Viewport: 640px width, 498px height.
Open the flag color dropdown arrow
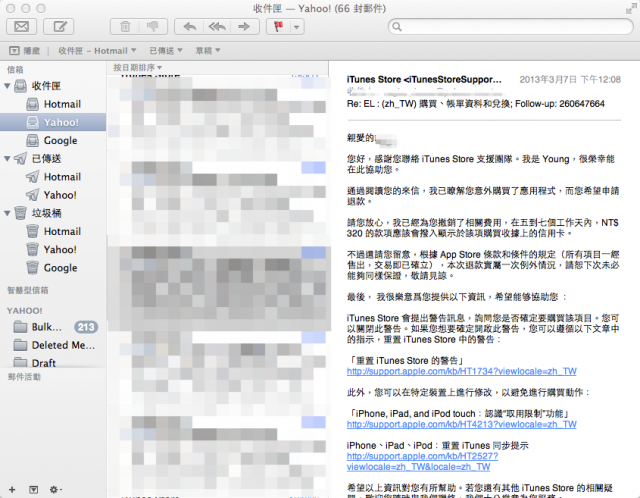(297, 27)
